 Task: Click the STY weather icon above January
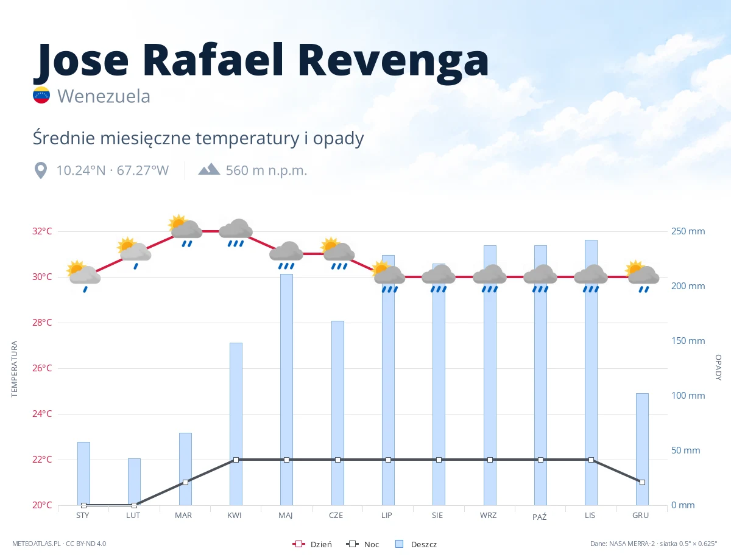(x=83, y=276)
